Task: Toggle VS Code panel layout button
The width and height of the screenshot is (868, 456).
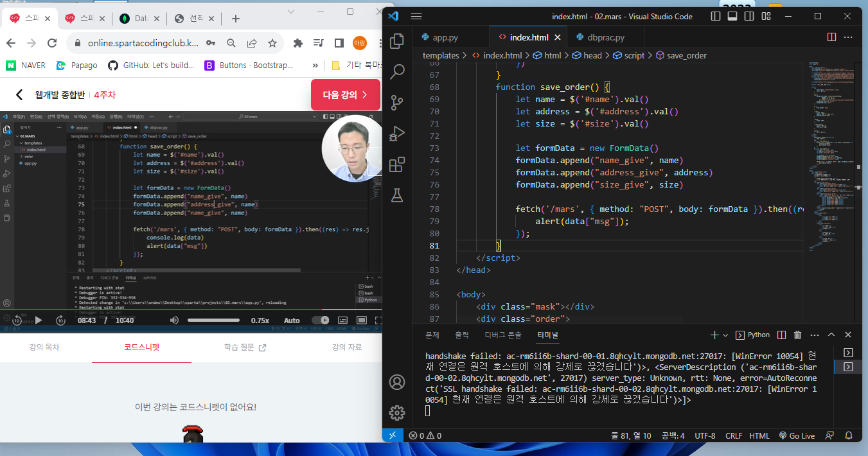Action: pyautogui.click(x=732, y=16)
